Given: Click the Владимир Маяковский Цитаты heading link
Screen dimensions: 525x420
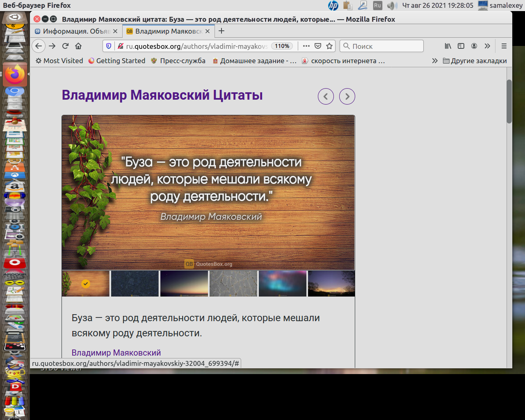Looking at the screenshot, I should 162,95.
